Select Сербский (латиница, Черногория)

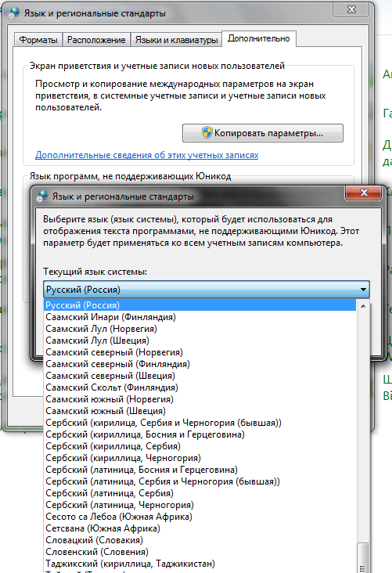(200, 505)
